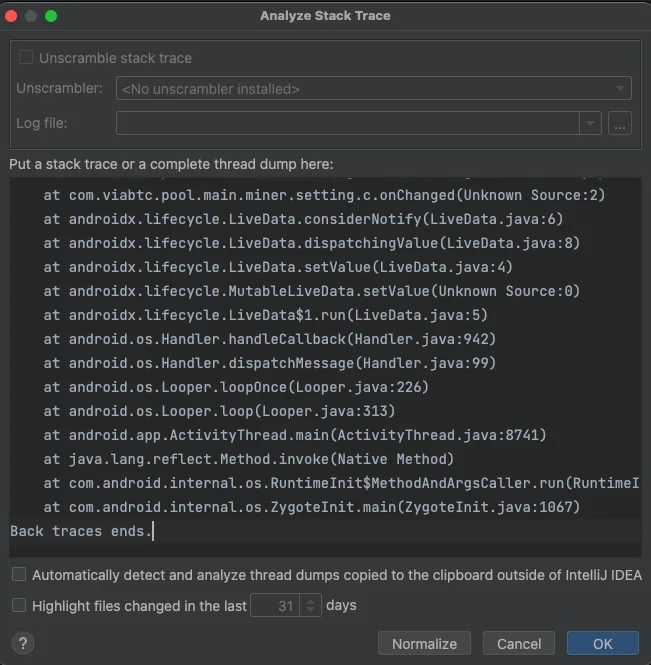Viewport: 651px width, 665px height.
Task: Click the yellow minimize window button
Action: pos(31,16)
